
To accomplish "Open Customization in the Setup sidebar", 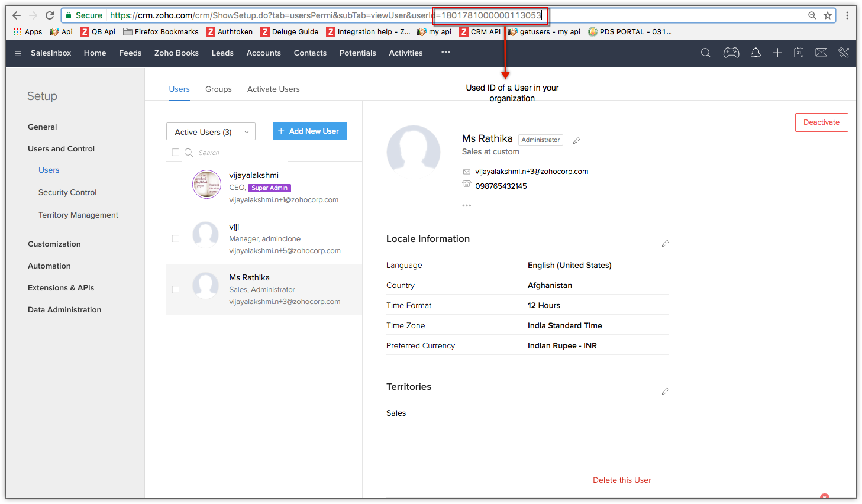I will coord(54,244).
